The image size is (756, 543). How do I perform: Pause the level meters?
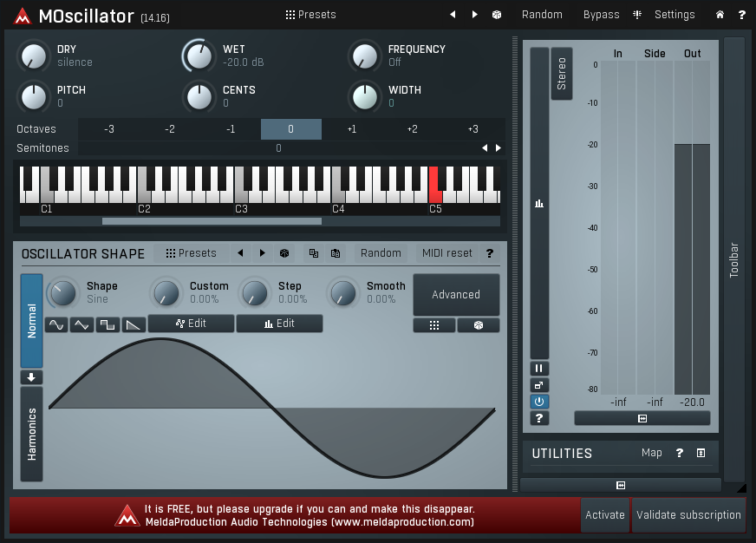[x=539, y=369]
